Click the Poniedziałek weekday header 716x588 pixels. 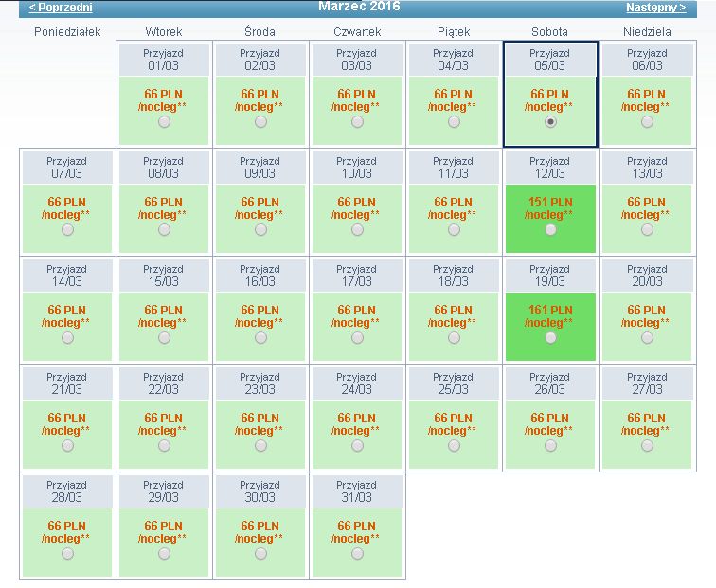(67, 32)
